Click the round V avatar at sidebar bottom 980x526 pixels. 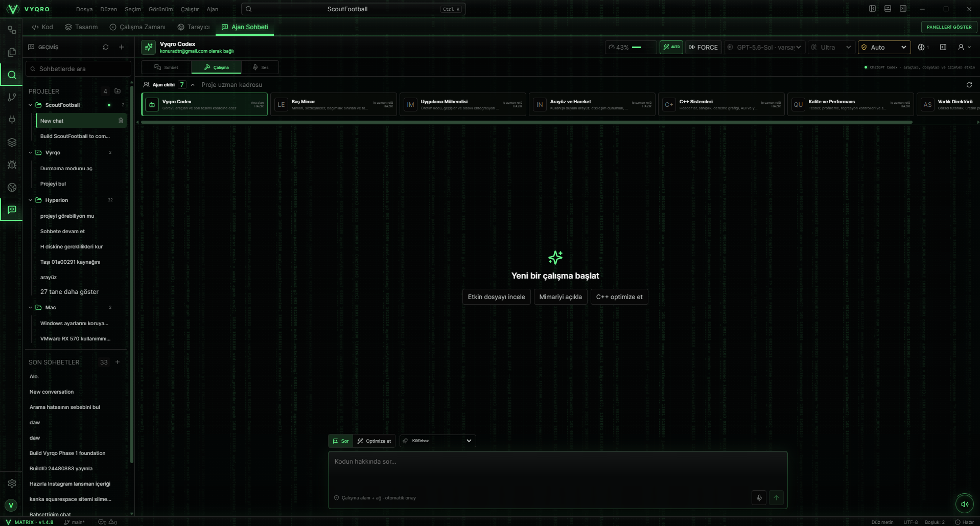pos(11,505)
